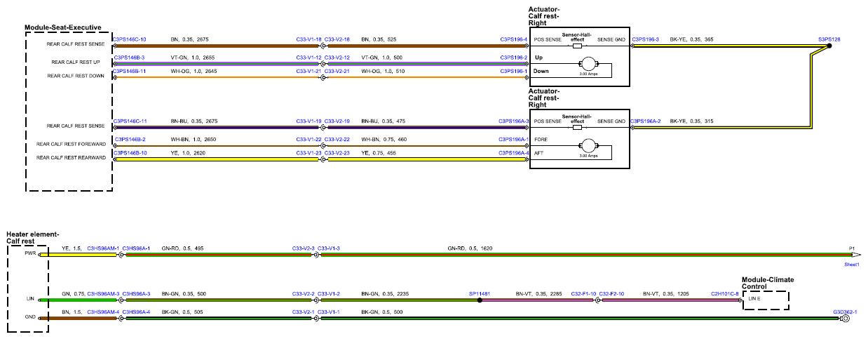868x339 pixels.
Task: Click connector label C32-F2-10
Action: (612, 293)
